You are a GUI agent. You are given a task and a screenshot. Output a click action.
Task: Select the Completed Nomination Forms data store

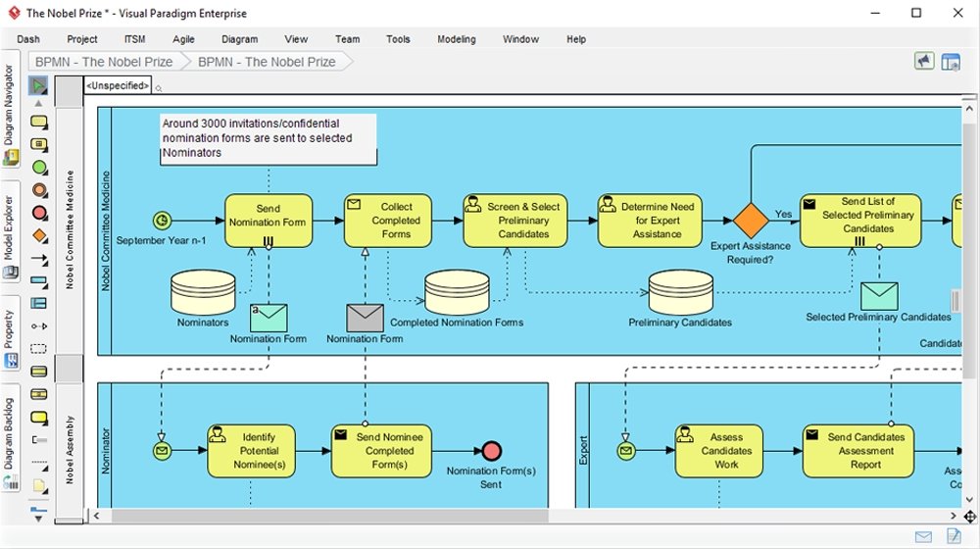click(457, 292)
